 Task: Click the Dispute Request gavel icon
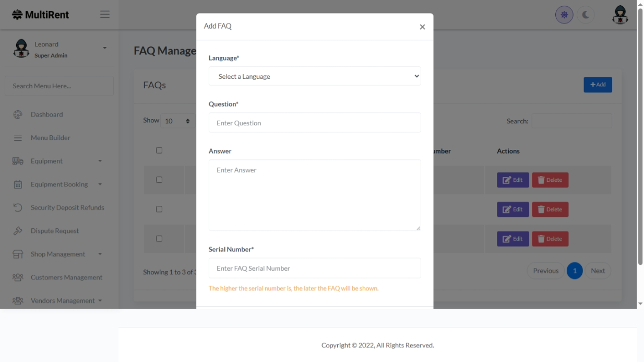(18, 231)
